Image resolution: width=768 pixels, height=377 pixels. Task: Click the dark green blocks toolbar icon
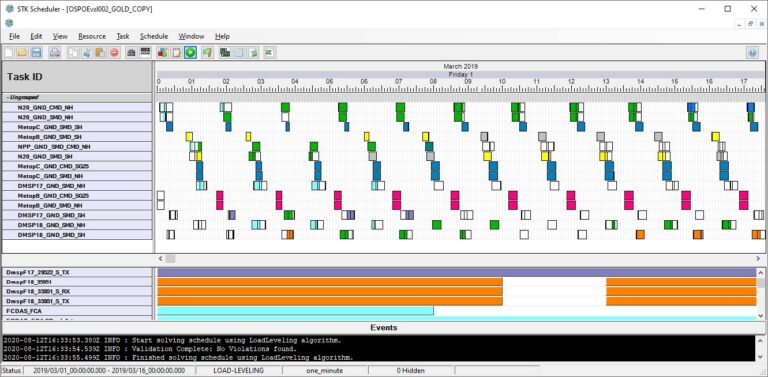tap(225, 52)
